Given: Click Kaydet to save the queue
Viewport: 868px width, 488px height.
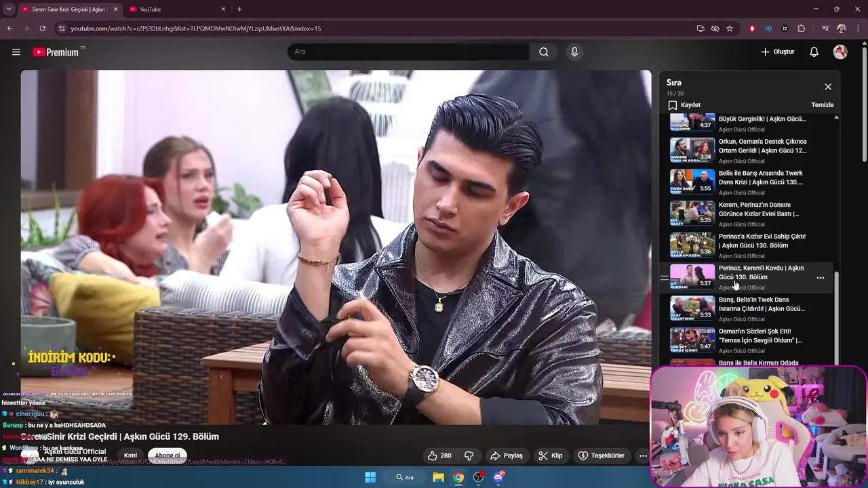Looking at the screenshot, I should click(684, 105).
